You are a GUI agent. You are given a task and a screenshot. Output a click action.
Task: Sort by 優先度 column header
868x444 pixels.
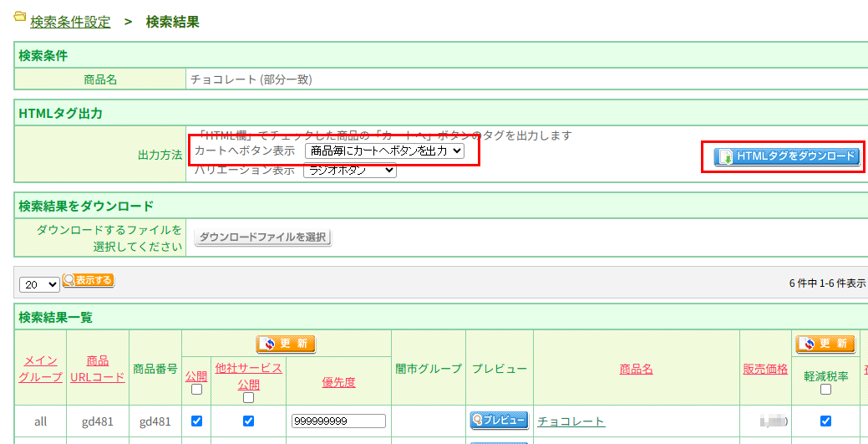pyautogui.click(x=338, y=382)
